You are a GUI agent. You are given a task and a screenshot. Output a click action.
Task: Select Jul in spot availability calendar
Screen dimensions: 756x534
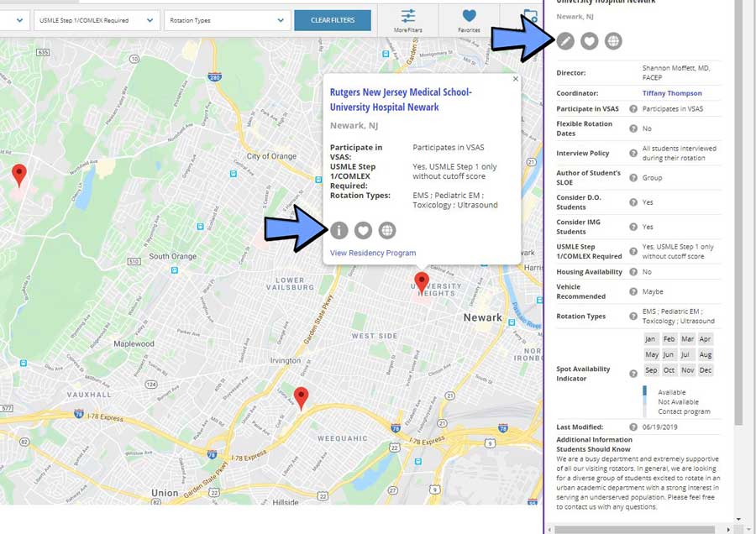click(x=687, y=354)
